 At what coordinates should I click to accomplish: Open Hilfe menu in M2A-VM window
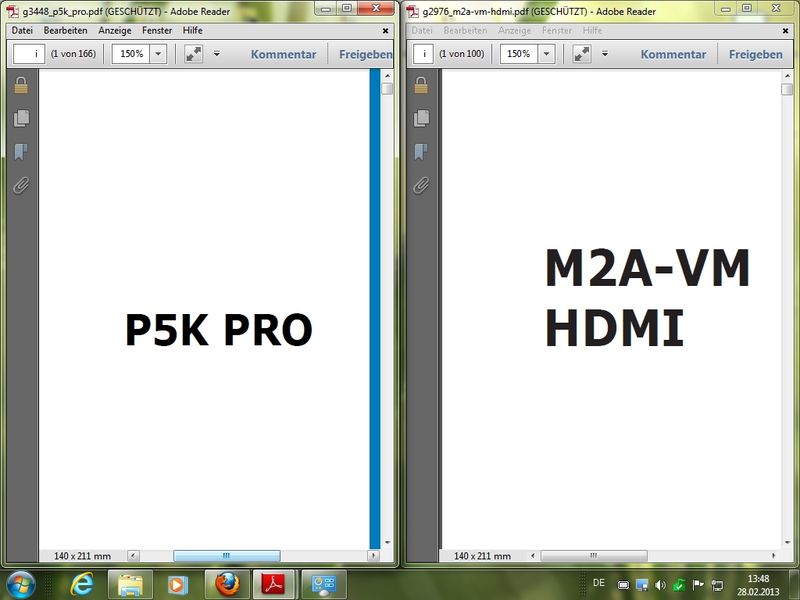pos(592,31)
